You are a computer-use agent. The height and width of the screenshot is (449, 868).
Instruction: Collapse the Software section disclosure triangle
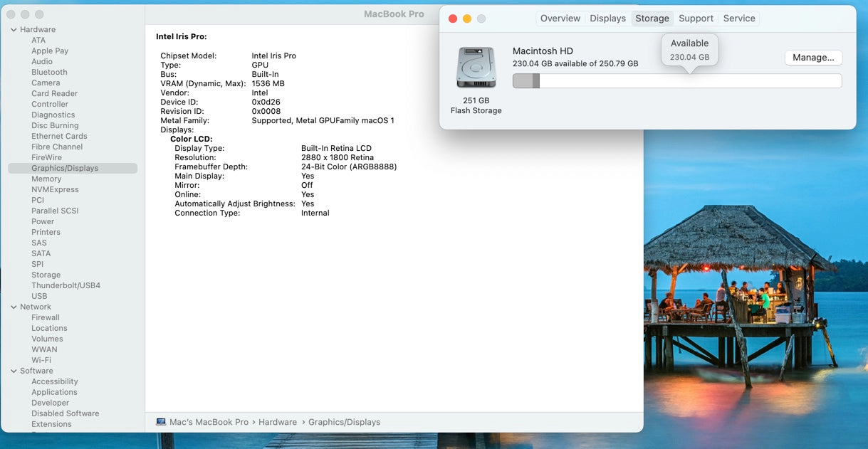click(14, 371)
